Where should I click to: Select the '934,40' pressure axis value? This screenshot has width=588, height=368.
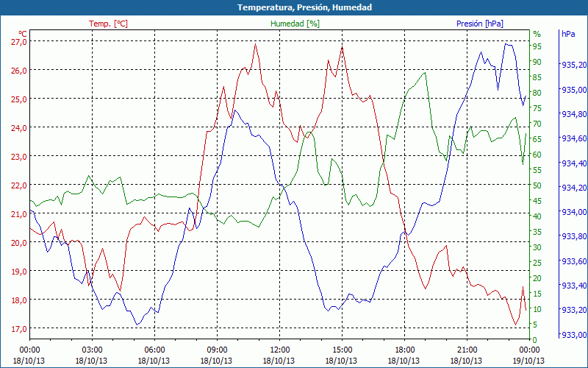coord(574,163)
